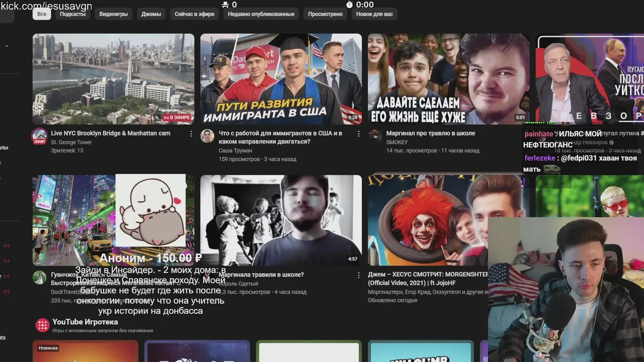The width and height of the screenshot is (644, 362).
Task: Open more options for Live NYC video
Action: pos(191,134)
